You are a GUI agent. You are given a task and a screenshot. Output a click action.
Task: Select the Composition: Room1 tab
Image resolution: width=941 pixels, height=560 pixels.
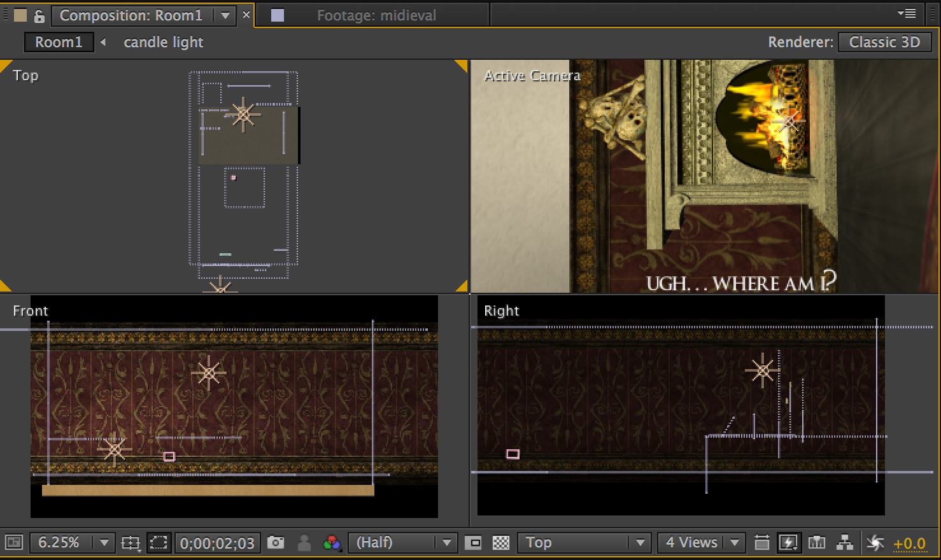tap(131, 15)
